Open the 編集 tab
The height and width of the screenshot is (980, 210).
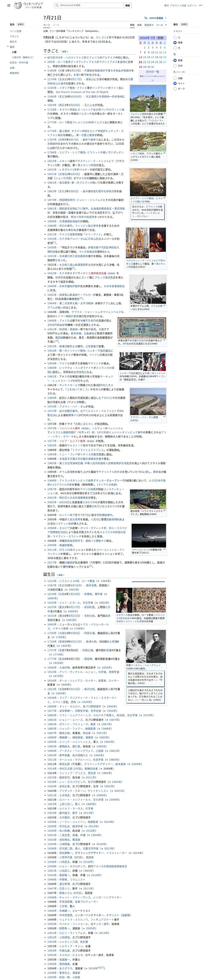point(140,25)
